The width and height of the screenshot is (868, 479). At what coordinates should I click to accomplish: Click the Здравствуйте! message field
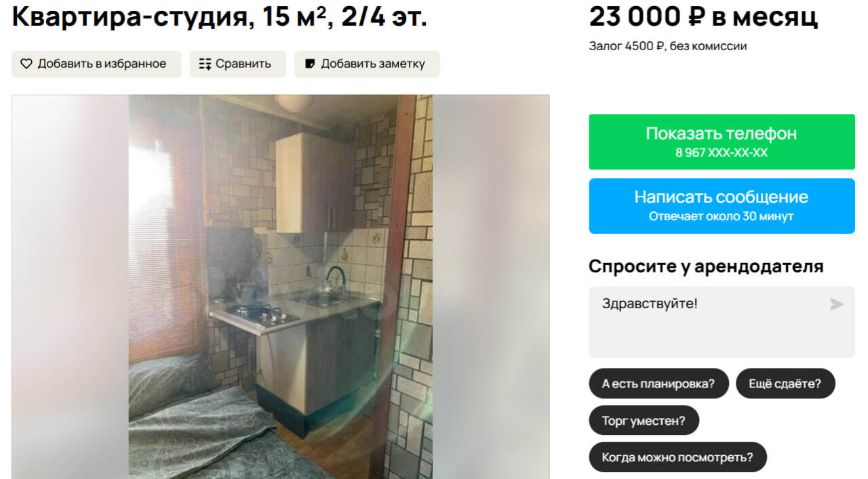722,322
